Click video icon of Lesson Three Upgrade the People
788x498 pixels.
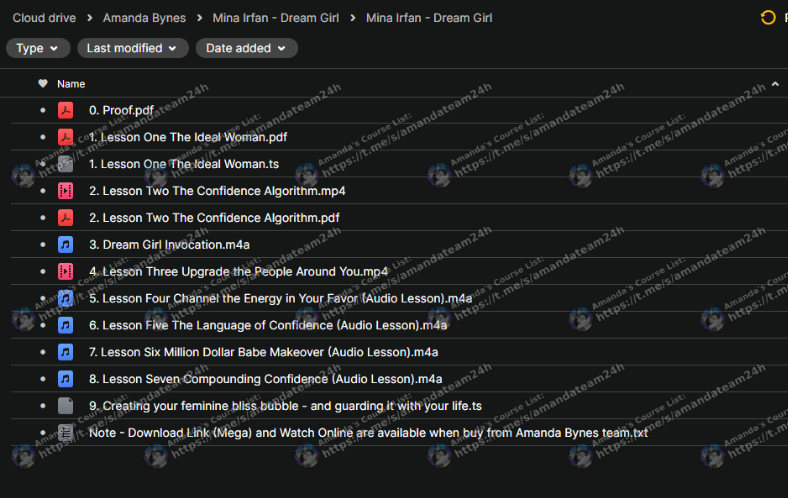[65, 271]
